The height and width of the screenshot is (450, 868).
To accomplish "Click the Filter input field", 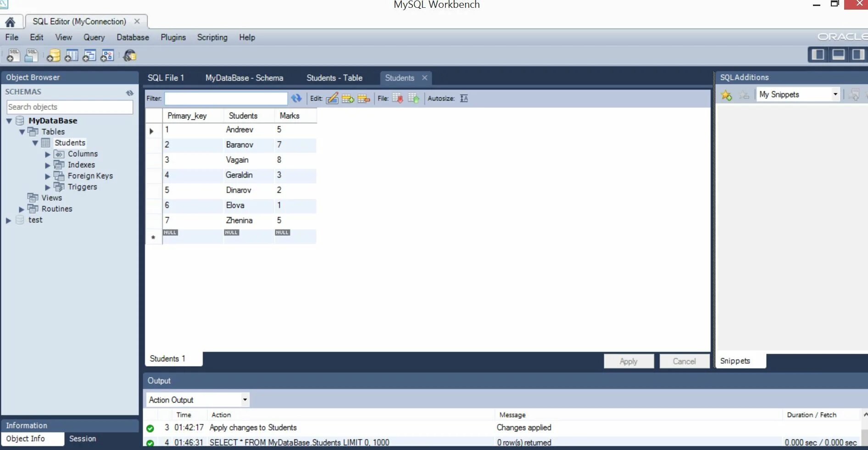I will click(x=226, y=98).
